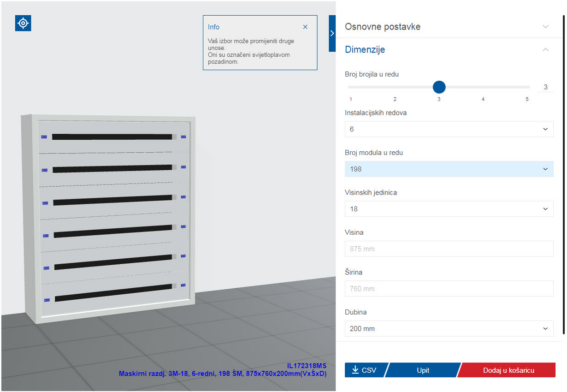Image resolution: width=567 pixels, height=392 pixels.
Task: Collapse the Dimenzije section
Action: click(546, 49)
